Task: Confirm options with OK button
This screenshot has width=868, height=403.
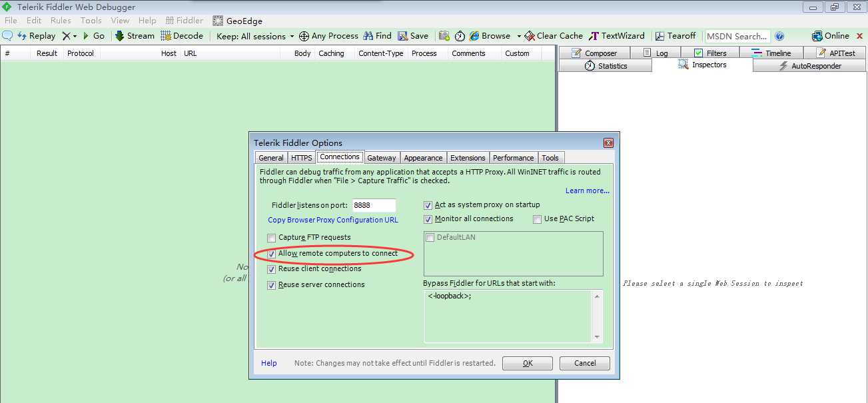Action: tap(528, 363)
